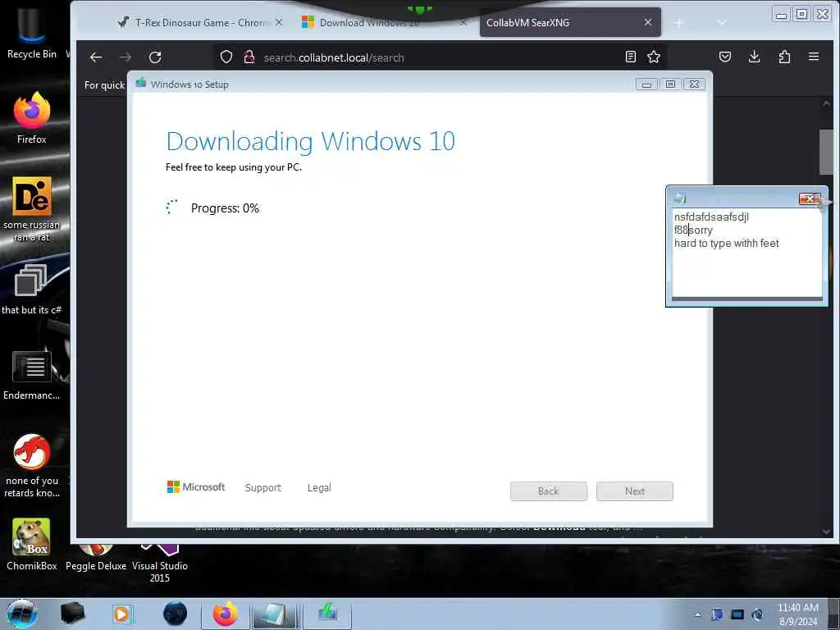Click the Firefox forward arrow
This screenshot has height=630, width=840.
click(x=126, y=57)
